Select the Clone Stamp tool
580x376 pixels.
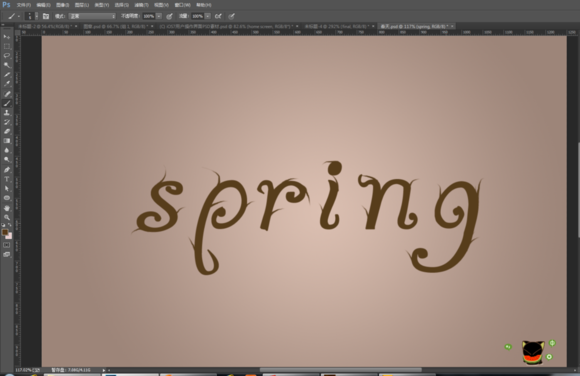pyautogui.click(x=7, y=113)
